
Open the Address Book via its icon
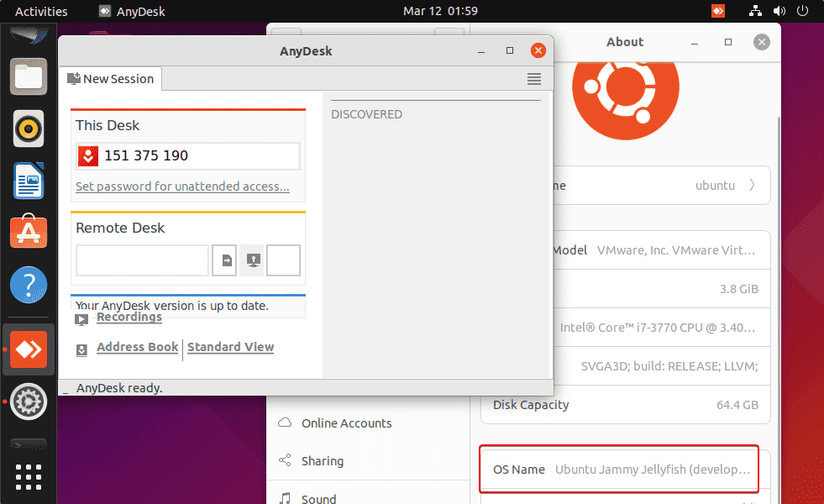coord(81,348)
